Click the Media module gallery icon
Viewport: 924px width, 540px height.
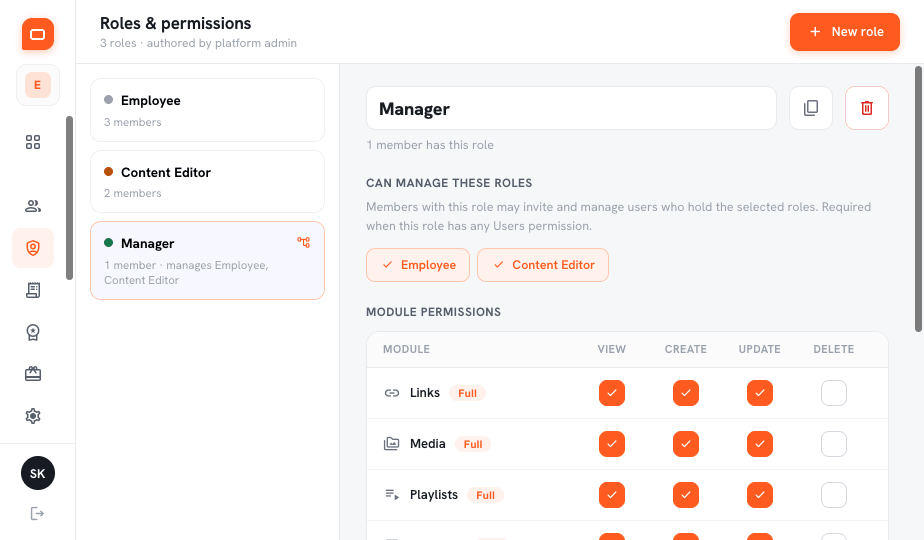click(x=392, y=444)
